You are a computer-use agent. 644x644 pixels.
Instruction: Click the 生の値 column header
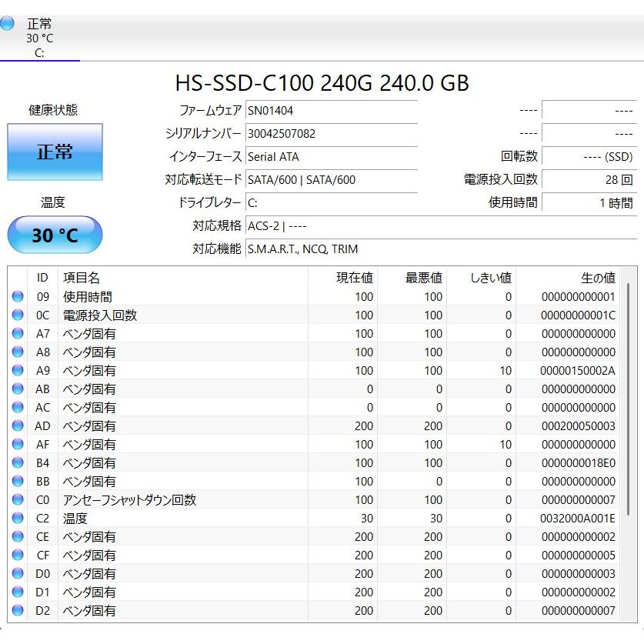tap(568, 278)
